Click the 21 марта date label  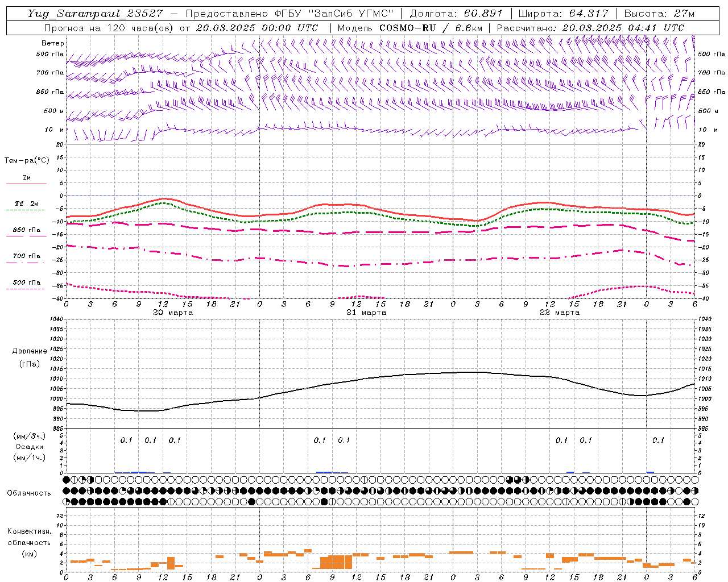point(366,313)
